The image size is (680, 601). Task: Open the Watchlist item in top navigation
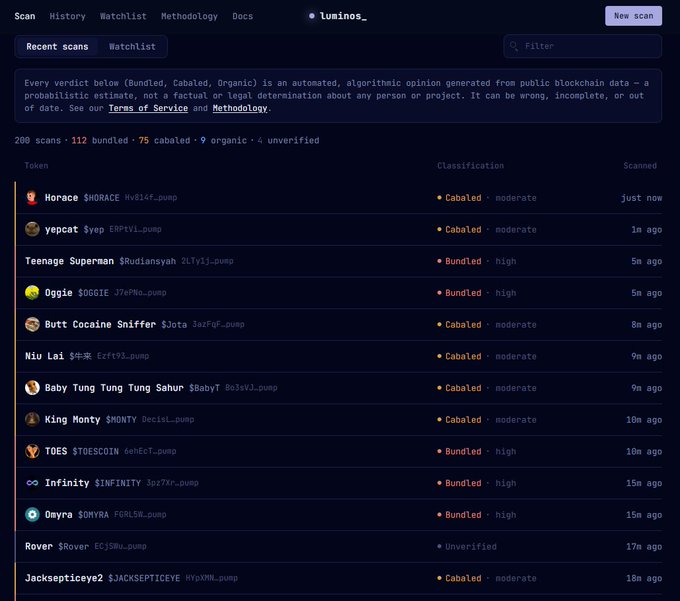pyautogui.click(x=123, y=16)
